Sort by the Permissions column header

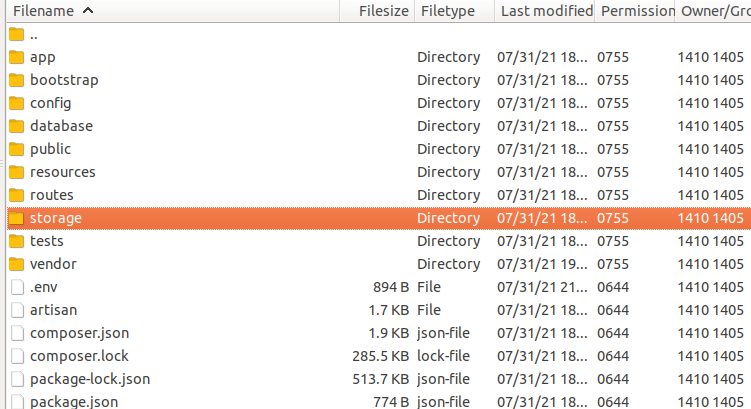[x=635, y=11]
